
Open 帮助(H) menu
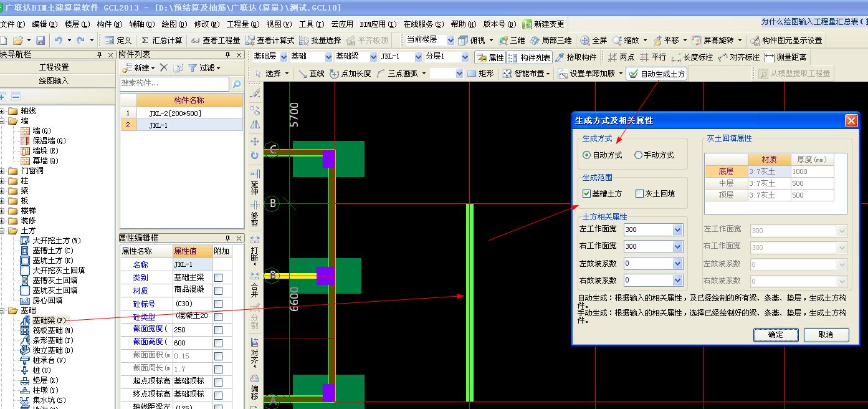coord(464,24)
